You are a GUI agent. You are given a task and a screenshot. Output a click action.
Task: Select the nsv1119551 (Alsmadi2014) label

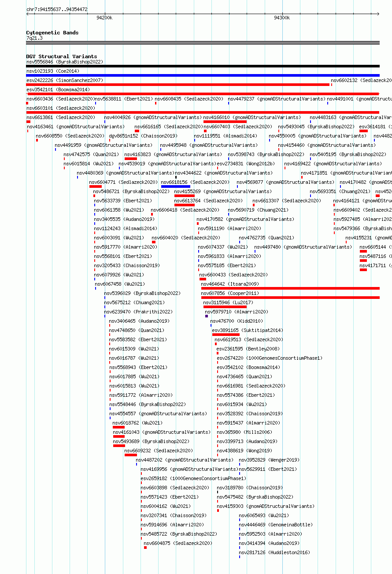pyautogui.click(x=226, y=136)
